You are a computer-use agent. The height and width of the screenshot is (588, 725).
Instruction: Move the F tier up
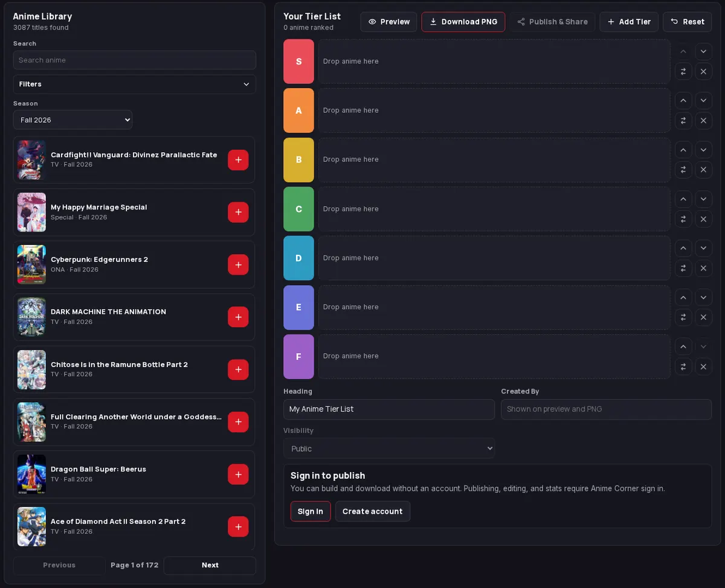(x=683, y=347)
